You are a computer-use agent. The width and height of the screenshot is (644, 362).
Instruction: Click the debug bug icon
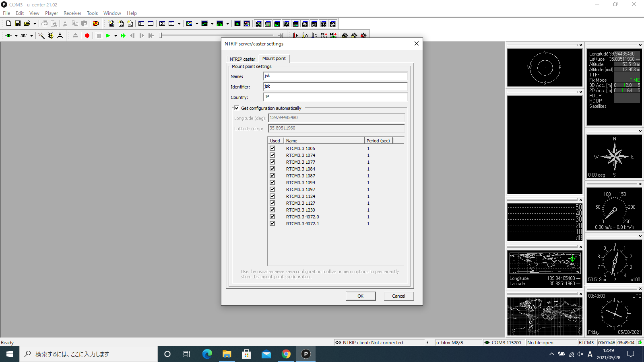[51, 36]
